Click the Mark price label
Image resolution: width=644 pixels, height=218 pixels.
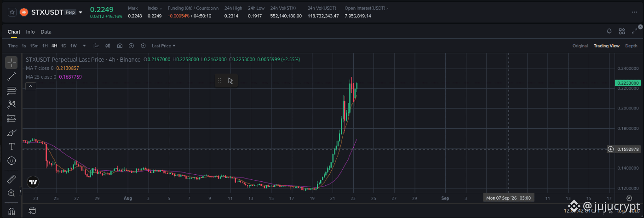(133, 8)
